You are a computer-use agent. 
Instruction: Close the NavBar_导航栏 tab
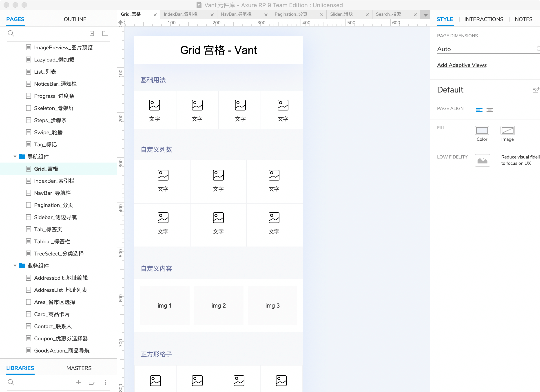point(266,15)
